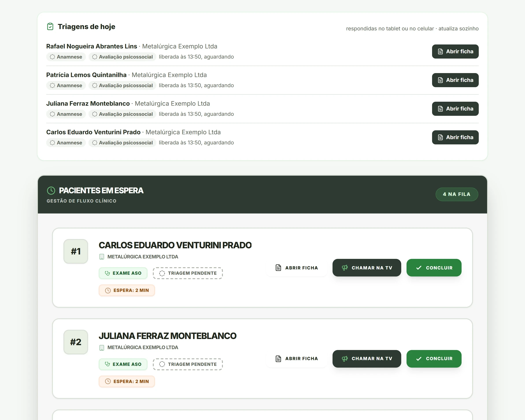Click building icon beside company on card #2
The width and height of the screenshot is (525, 420).
pos(102,348)
